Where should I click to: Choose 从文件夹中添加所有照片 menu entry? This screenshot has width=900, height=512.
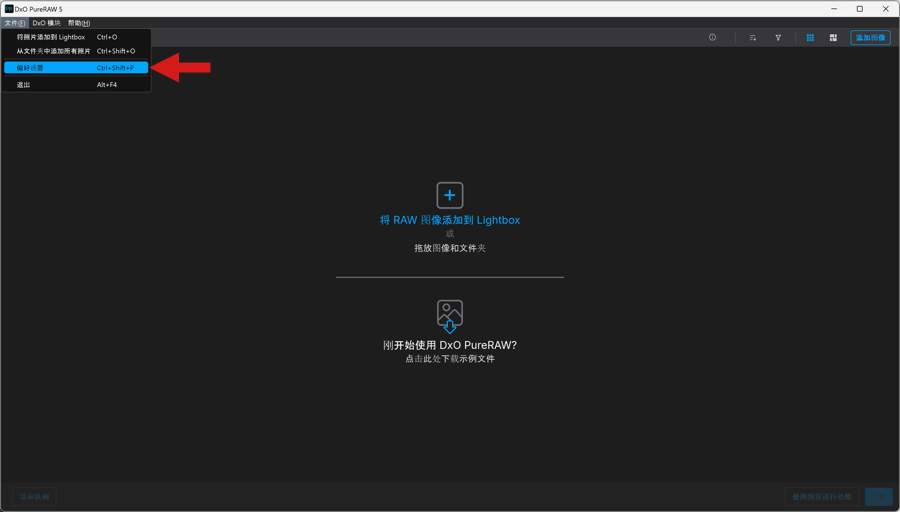tap(76, 51)
